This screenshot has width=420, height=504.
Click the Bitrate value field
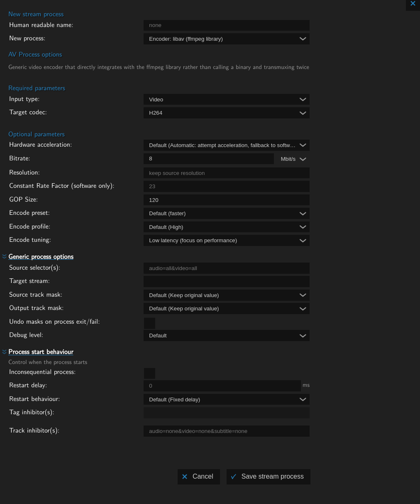coord(208,159)
